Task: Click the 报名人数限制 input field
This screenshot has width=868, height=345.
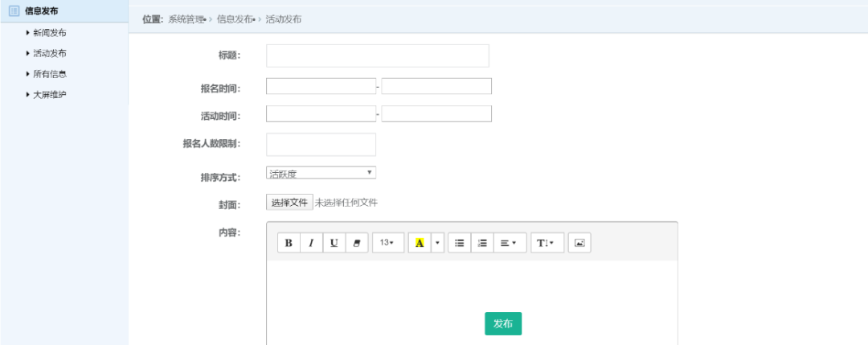Action: click(x=321, y=144)
